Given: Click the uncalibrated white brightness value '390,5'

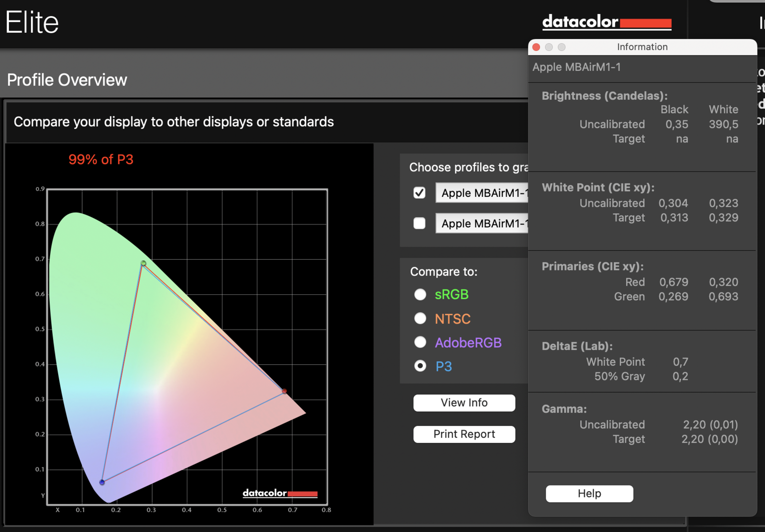Looking at the screenshot, I should click(723, 124).
